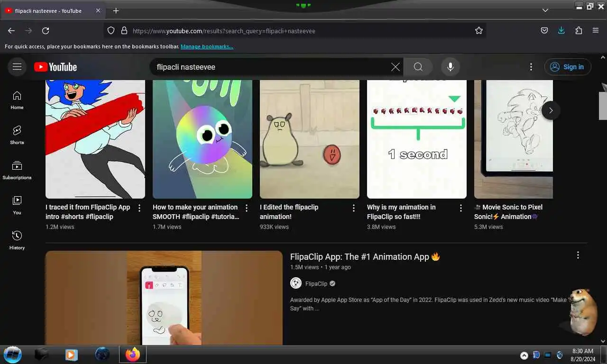Open a new tab with the plus button
Image resolution: width=607 pixels, height=364 pixels.
[x=116, y=10]
